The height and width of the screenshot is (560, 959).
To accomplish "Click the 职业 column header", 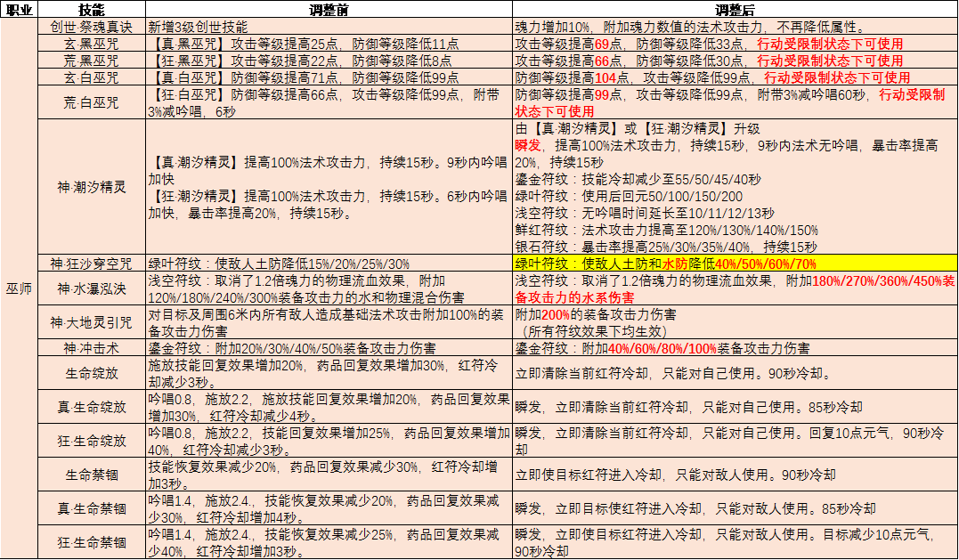I will tap(19, 9).
